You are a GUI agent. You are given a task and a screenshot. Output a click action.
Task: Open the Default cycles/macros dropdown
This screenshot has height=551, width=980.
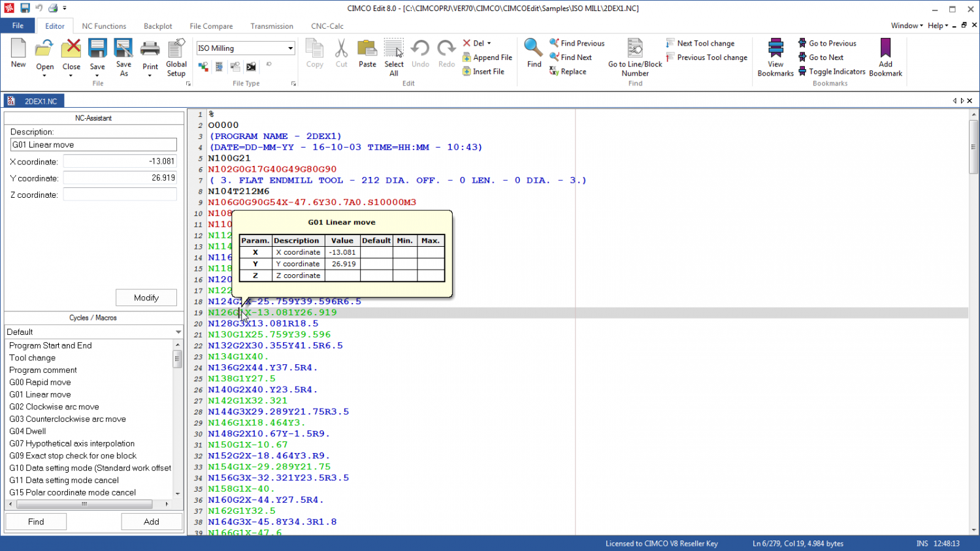178,332
